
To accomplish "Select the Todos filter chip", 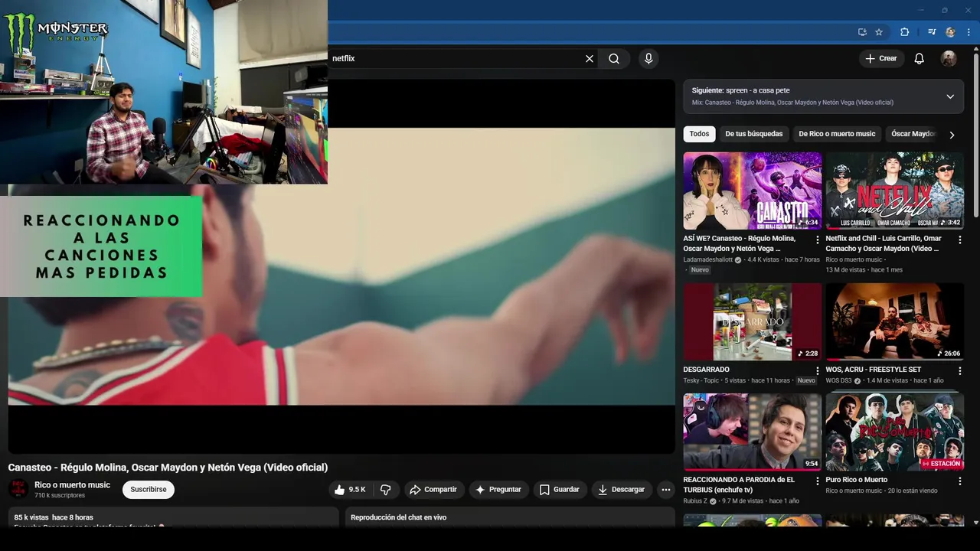I will point(699,134).
